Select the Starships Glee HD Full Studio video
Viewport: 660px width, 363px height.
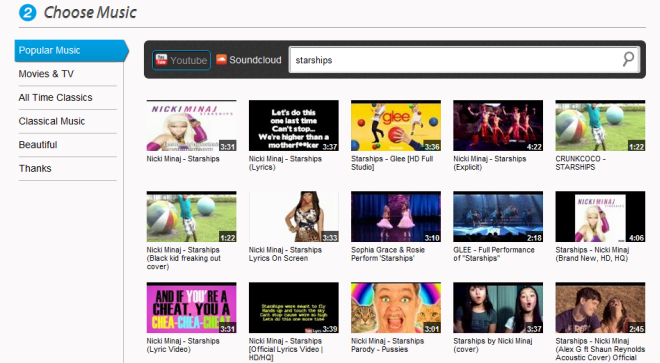tap(396, 125)
